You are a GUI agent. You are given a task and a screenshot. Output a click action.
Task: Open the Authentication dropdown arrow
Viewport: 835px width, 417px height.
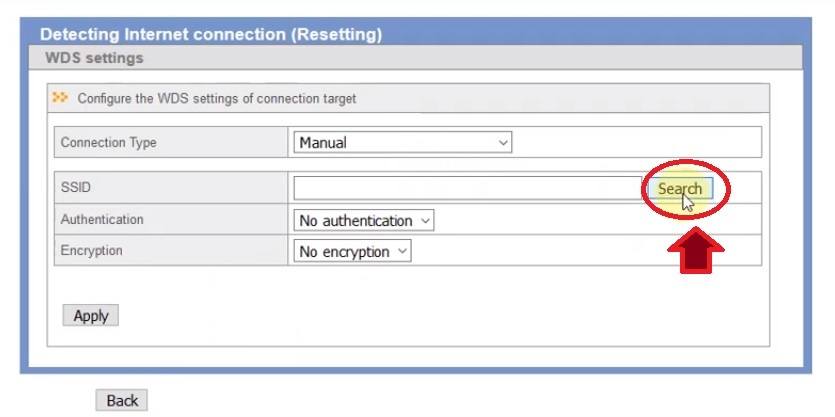click(426, 220)
